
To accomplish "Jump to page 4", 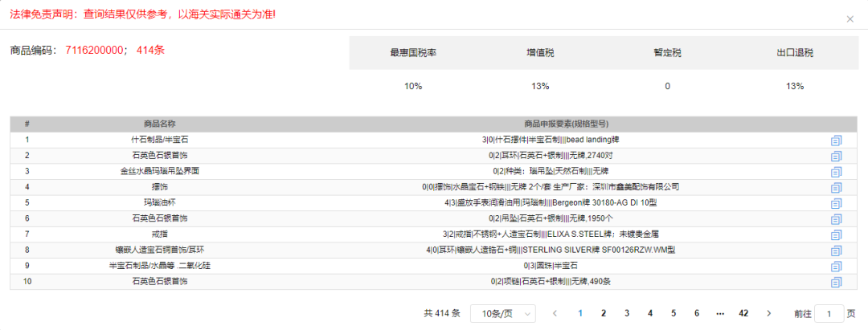I will [650, 313].
